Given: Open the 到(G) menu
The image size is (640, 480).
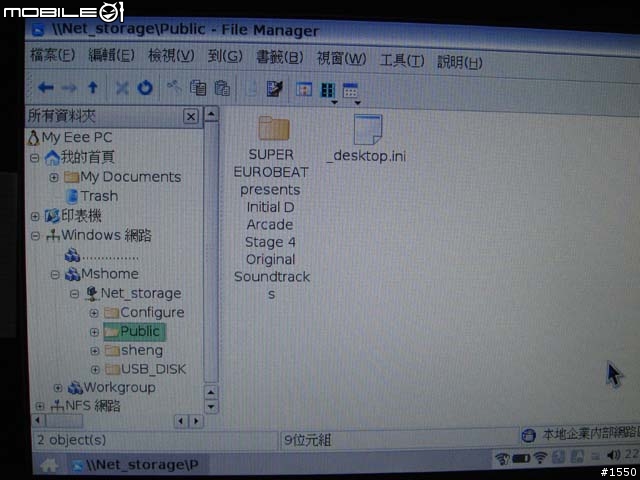Looking at the screenshot, I should 225,56.
